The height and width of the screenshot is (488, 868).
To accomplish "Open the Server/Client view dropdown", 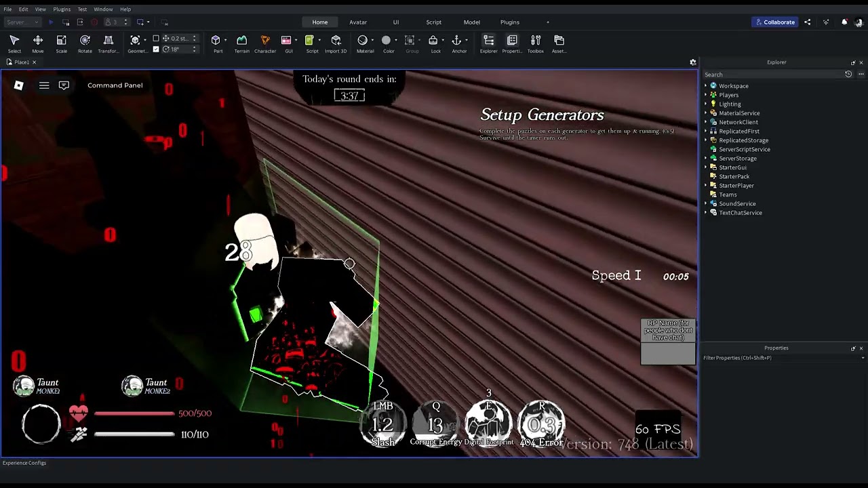I will 22,22.
